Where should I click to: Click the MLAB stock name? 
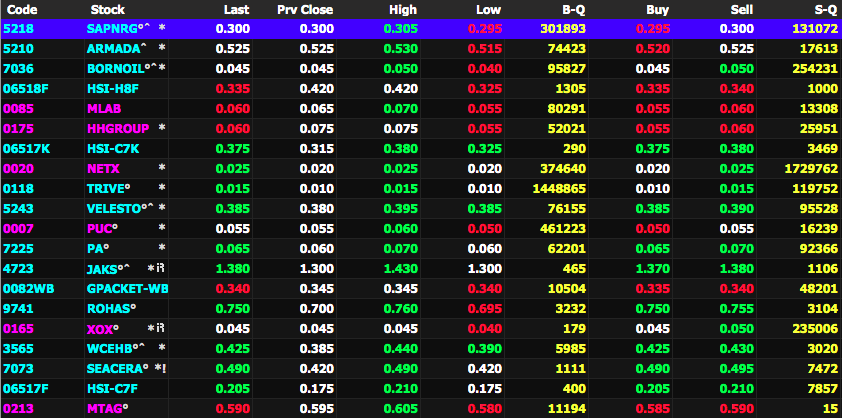104,109
